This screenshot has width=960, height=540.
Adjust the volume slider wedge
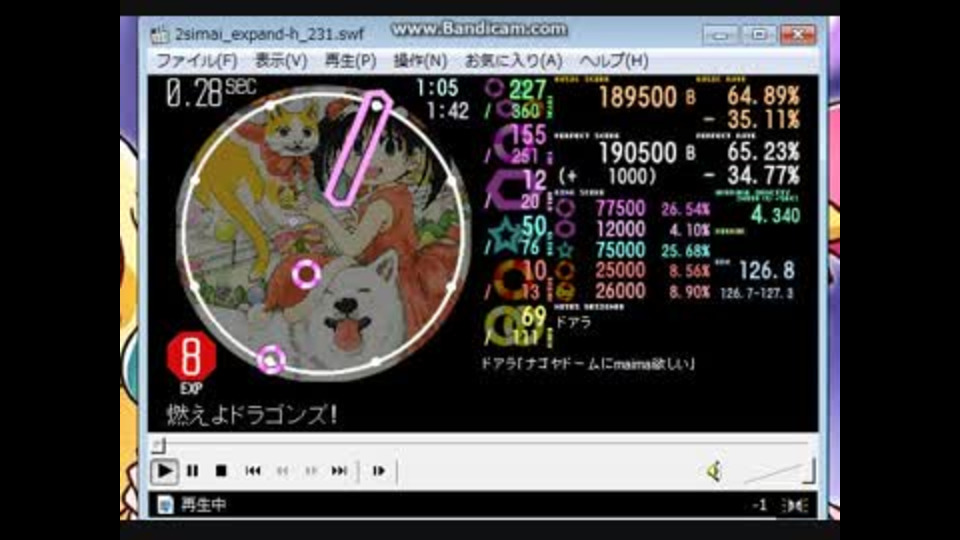coord(778,472)
